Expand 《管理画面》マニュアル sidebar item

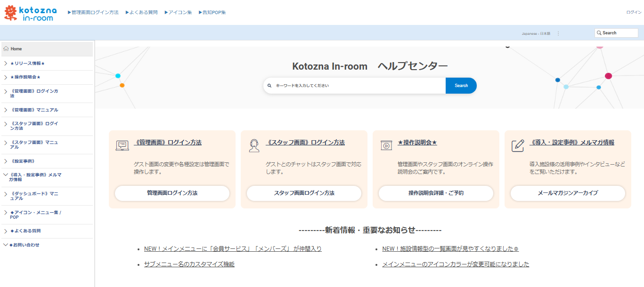tap(5, 110)
